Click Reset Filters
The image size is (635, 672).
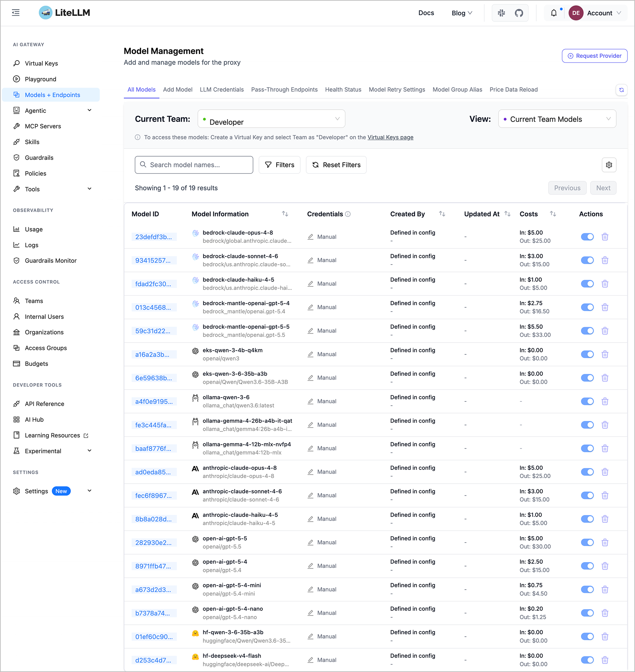click(x=336, y=165)
